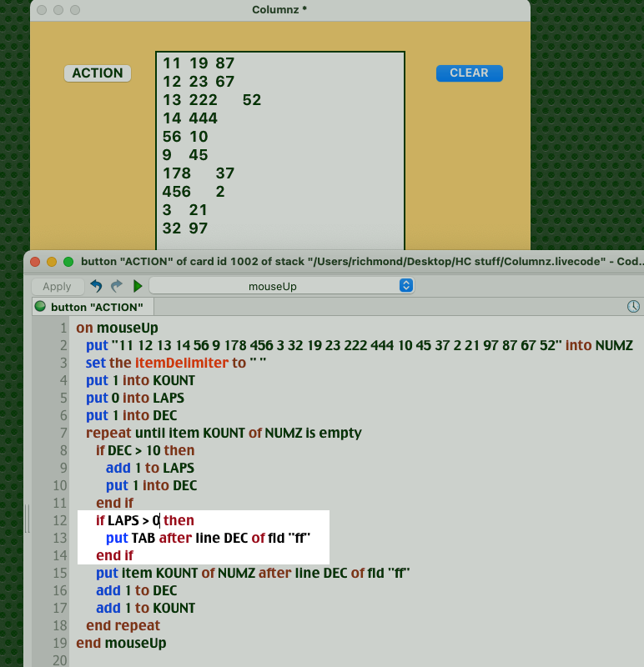Viewport: 644px width, 667px height.
Task: Click the "on mouseUp" line of code
Action: (116, 328)
